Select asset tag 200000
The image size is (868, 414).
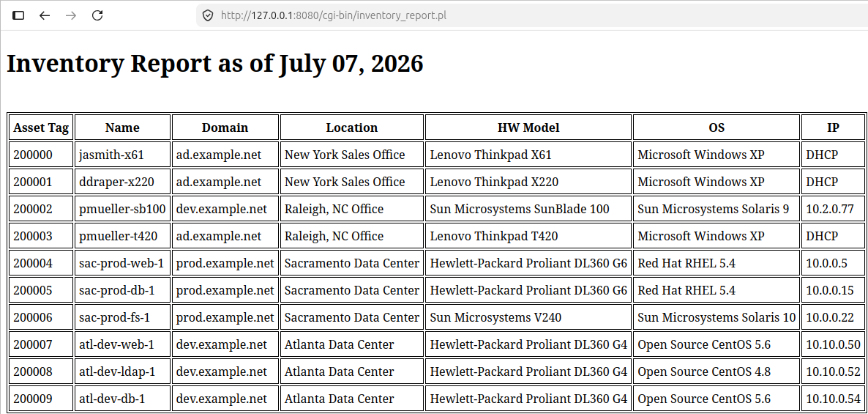click(x=41, y=155)
